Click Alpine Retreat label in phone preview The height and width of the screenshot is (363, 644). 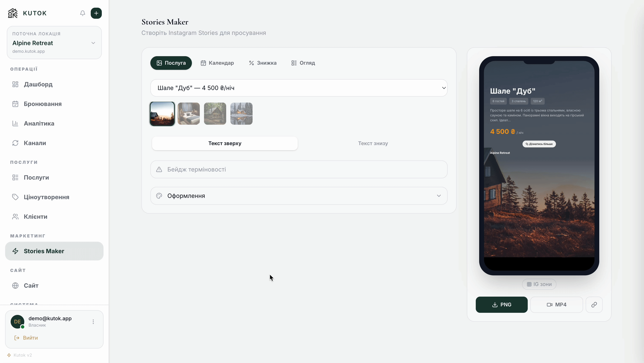tap(500, 153)
